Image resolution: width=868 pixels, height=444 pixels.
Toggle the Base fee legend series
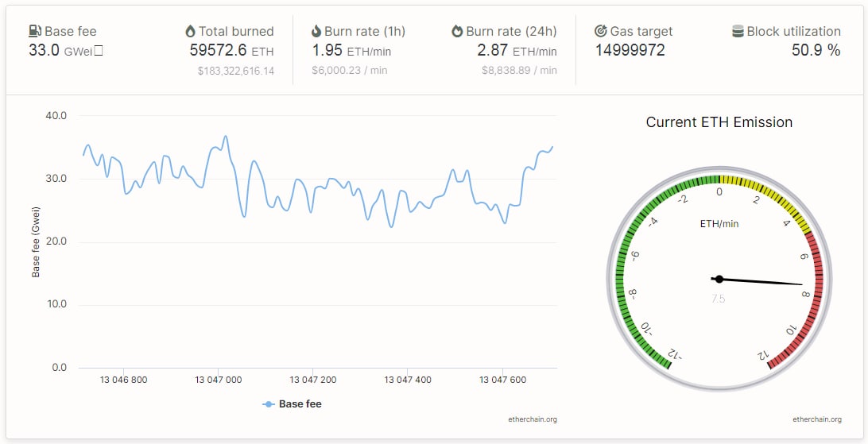click(300, 404)
